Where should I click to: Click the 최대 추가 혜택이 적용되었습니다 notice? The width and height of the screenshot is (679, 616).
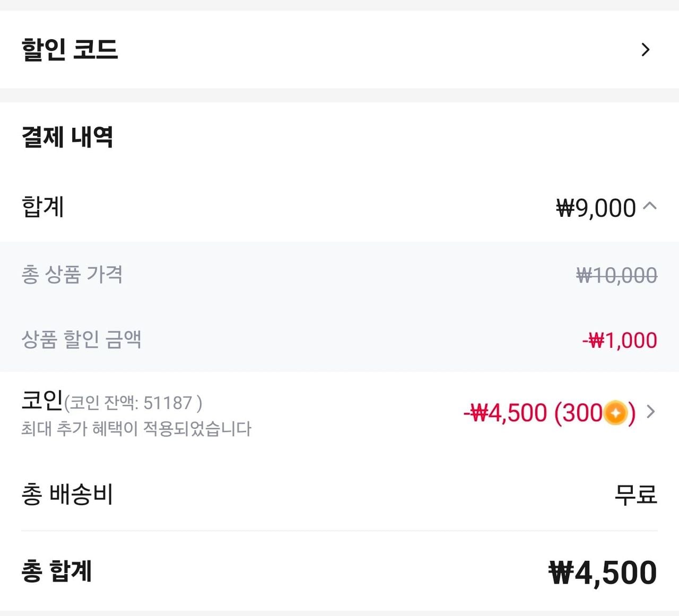pyautogui.click(x=136, y=428)
